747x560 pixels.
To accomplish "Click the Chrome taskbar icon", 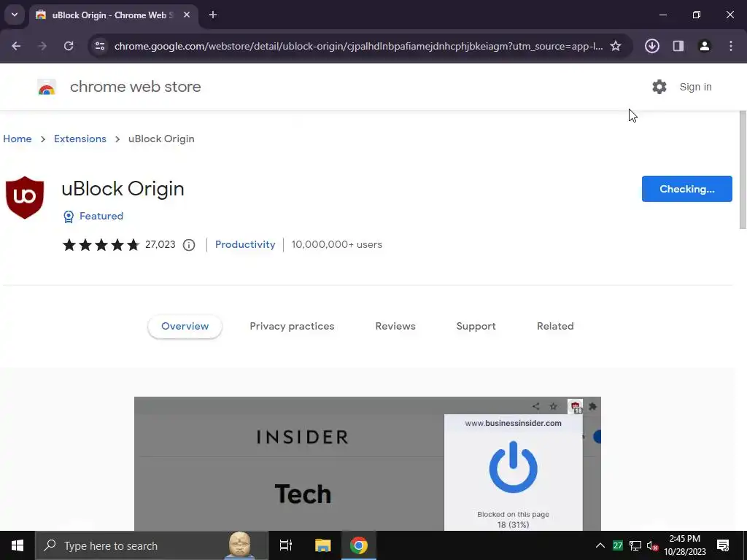I will click(359, 545).
